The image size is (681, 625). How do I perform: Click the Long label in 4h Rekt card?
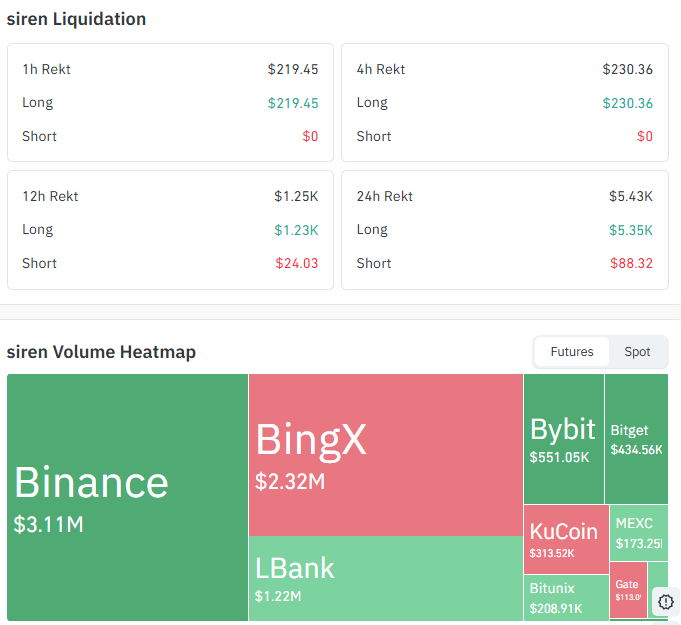(x=372, y=103)
